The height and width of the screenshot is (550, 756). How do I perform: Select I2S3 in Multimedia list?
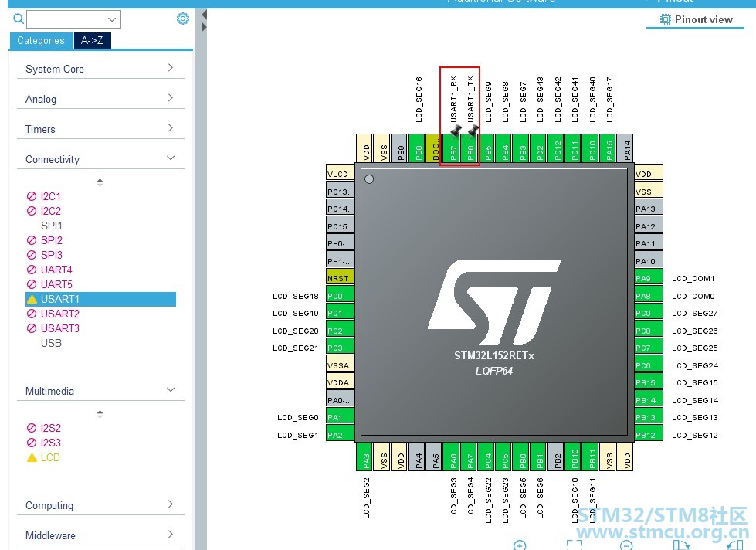coord(50,443)
